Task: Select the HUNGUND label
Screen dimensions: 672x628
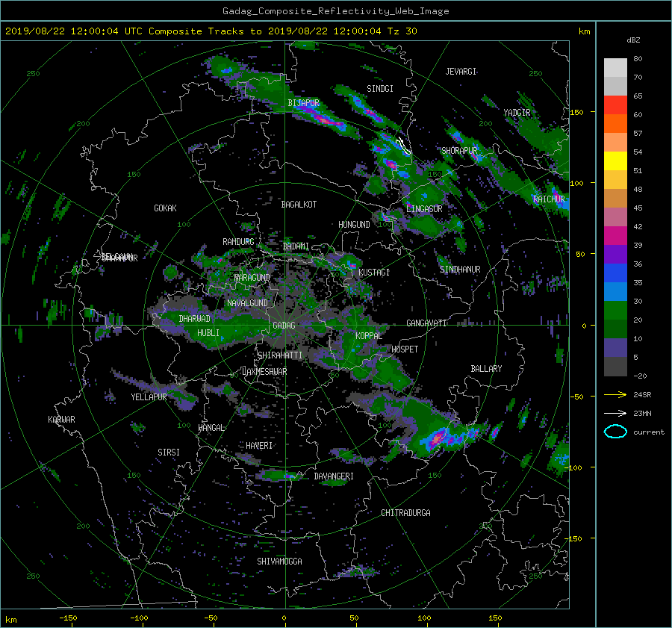Action: pos(354,225)
